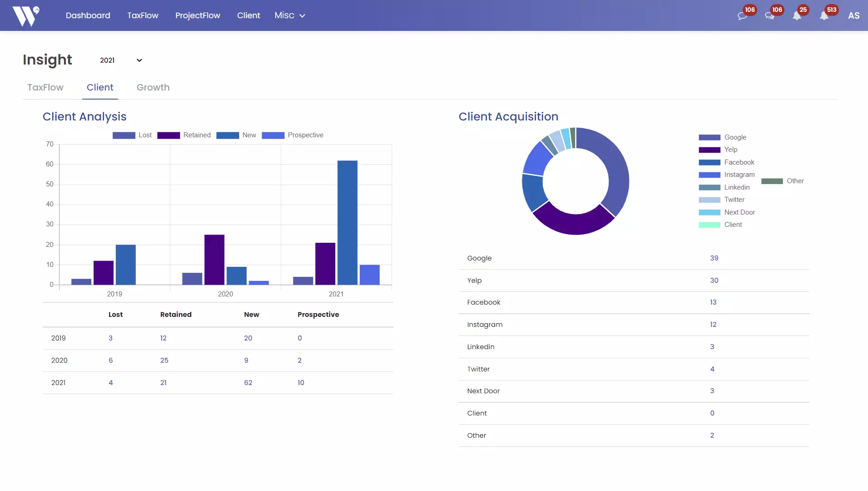Click the W logo in the header

(x=26, y=15)
